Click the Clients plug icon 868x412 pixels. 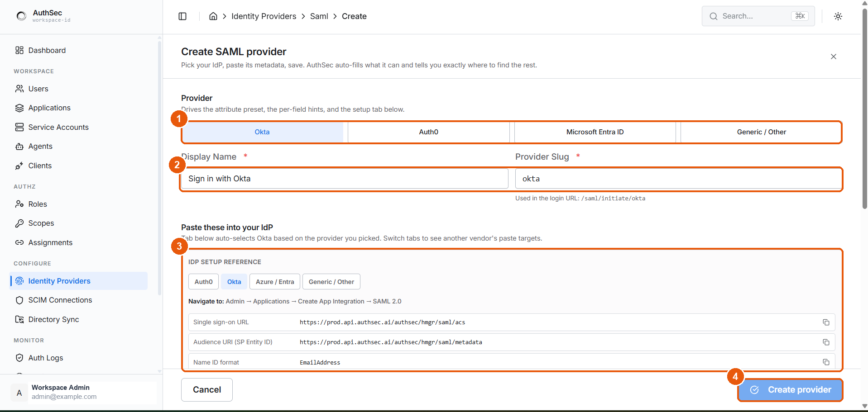[19, 166]
